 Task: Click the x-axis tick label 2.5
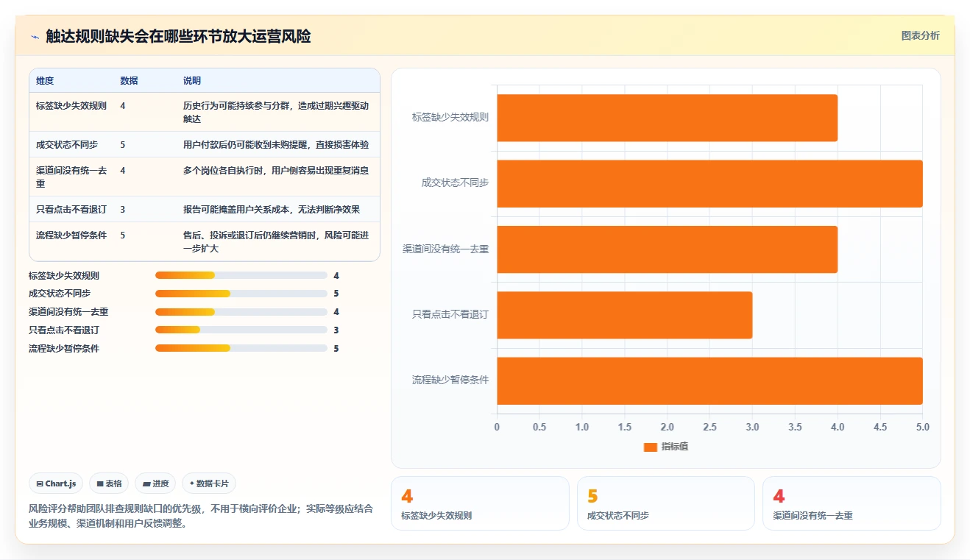(x=709, y=427)
